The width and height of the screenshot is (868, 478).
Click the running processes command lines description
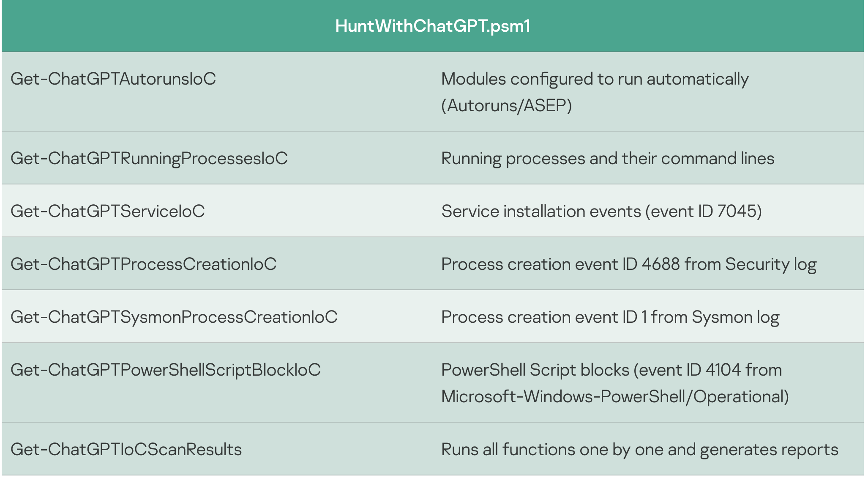coord(608,159)
